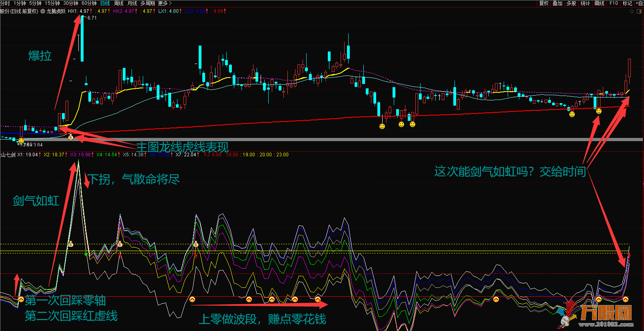Click the leftmost smiley face marker on main chart
Image resolution: width=644 pixels, height=331 pixels.
(21, 140)
